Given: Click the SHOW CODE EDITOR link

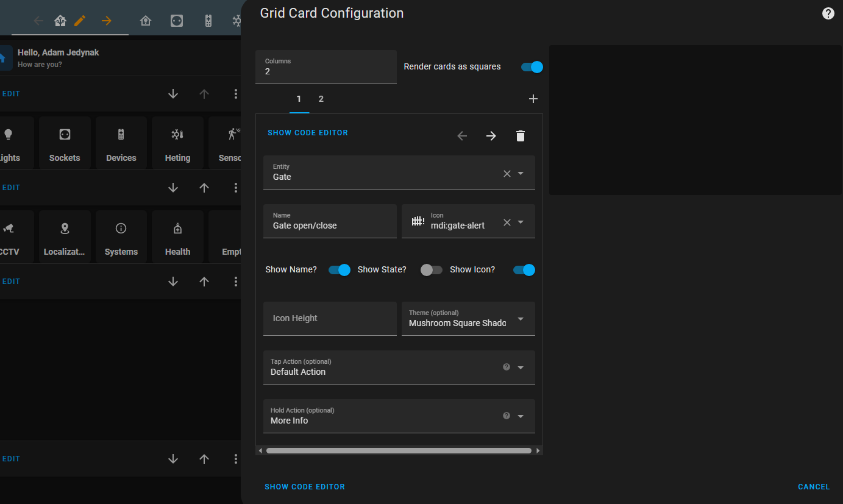Looking at the screenshot, I should [x=307, y=132].
